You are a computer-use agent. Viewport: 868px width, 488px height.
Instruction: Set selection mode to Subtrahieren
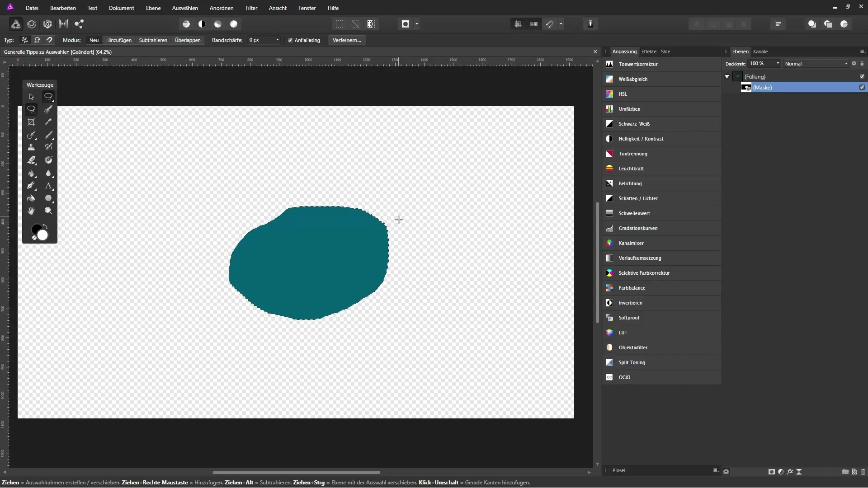153,40
